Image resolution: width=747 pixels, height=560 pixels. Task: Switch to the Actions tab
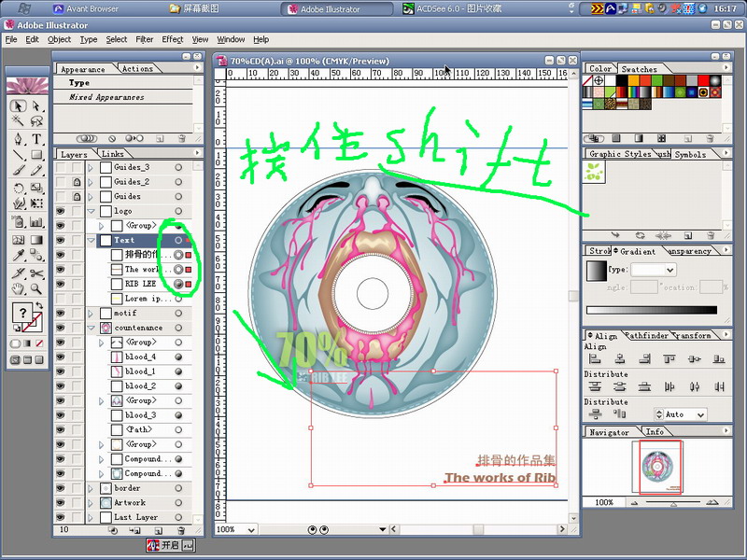[137, 69]
